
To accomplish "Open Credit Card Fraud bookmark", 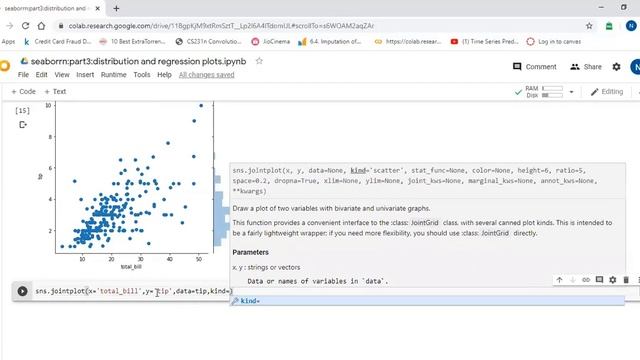I will 57,42.
